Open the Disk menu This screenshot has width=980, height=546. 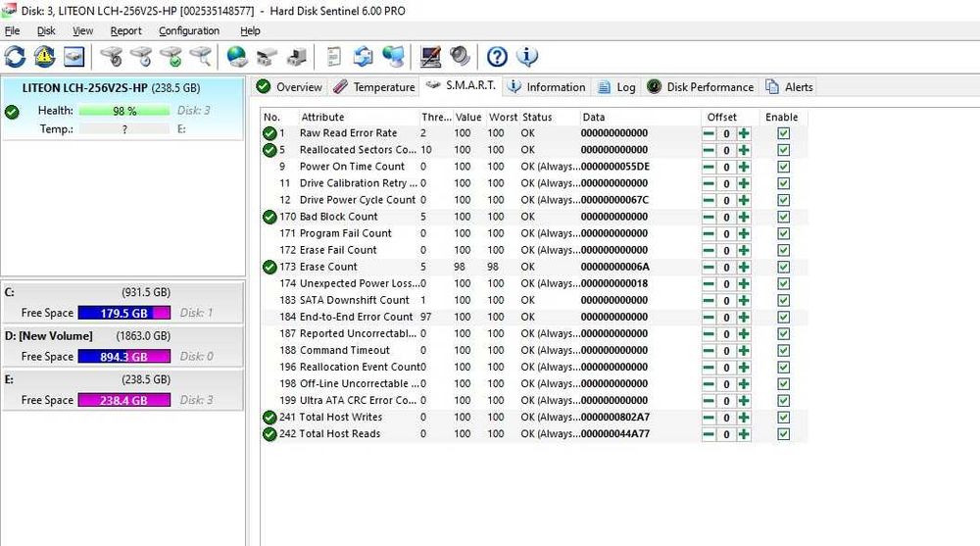pos(46,30)
